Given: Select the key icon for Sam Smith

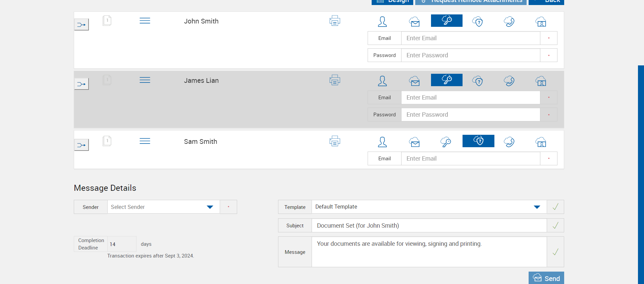Looking at the screenshot, I should click(x=446, y=142).
